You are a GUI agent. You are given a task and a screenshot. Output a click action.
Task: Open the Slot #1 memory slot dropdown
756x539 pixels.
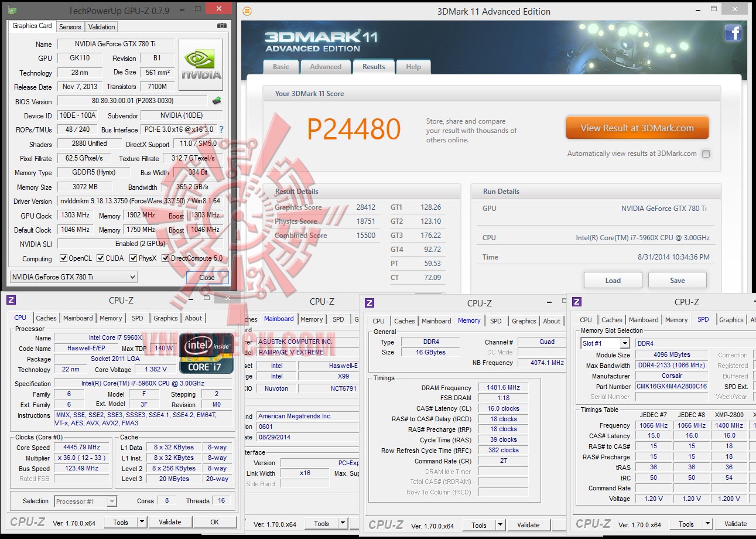coord(606,343)
